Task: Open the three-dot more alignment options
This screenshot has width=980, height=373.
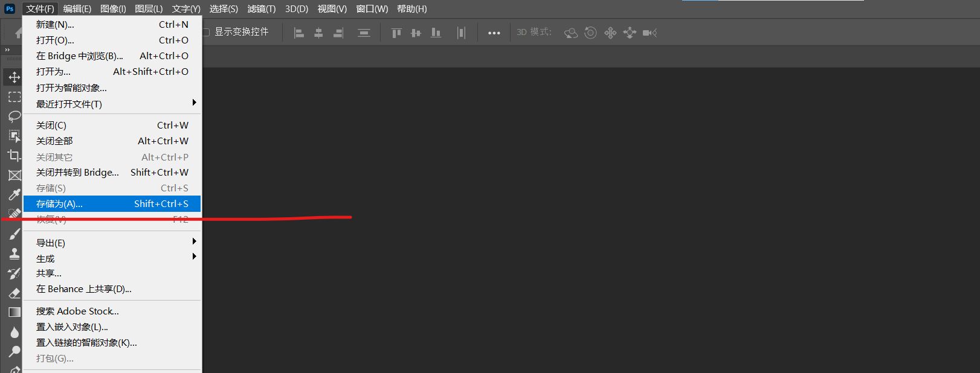Action: 494,33
